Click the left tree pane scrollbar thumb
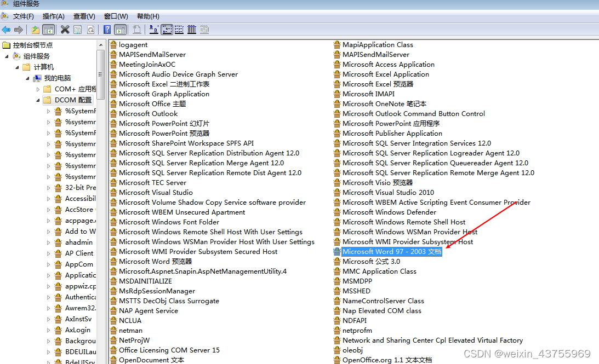The image size is (599, 364). 100,74
